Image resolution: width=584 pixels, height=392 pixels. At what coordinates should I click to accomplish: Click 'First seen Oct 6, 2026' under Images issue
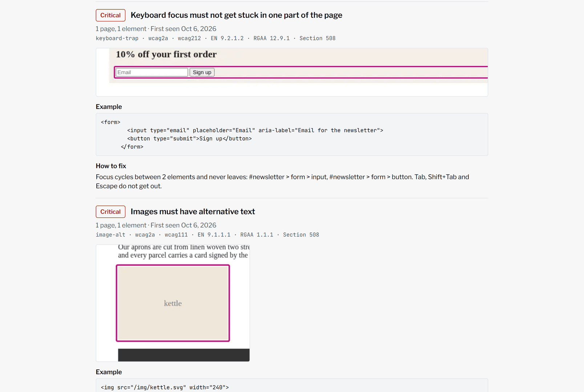point(184,225)
